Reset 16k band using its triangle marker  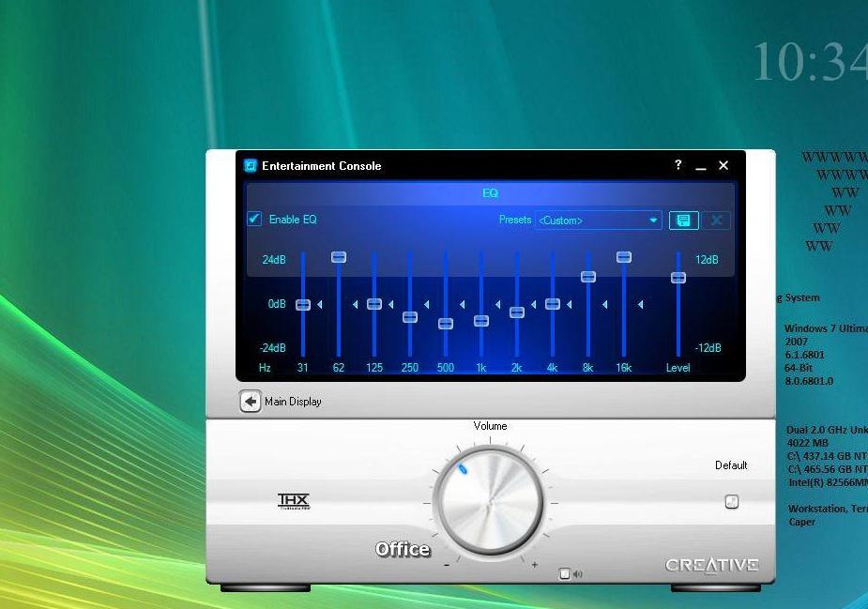pyautogui.click(x=641, y=304)
